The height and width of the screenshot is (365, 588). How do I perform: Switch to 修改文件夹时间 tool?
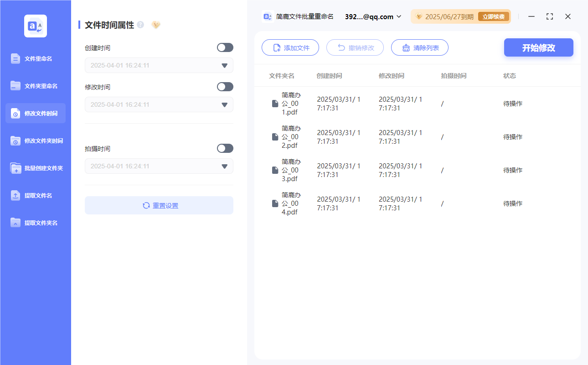pos(35,141)
